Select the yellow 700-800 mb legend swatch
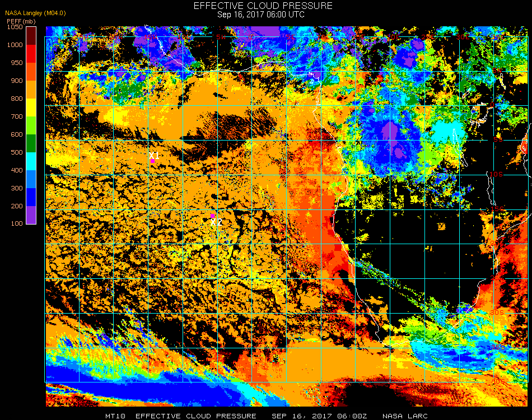532x420 pixels. pyautogui.click(x=31, y=108)
